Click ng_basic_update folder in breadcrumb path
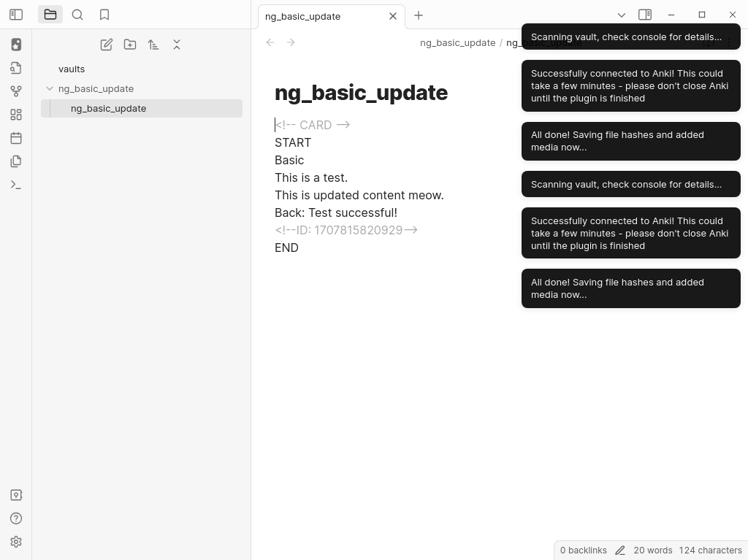Image resolution: width=748 pixels, height=560 pixels. coord(457,42)
